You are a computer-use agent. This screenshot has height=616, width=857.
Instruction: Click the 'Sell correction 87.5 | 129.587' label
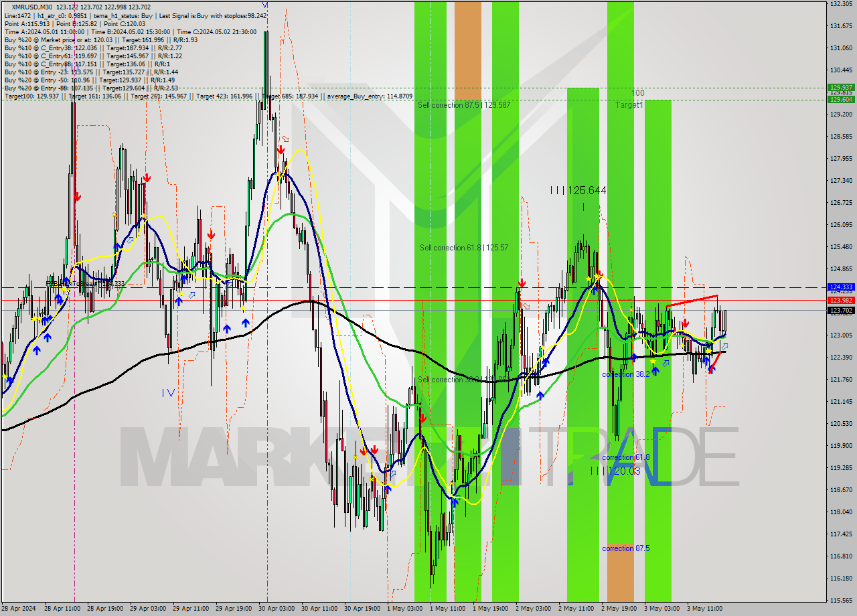(x=464, y=105)
